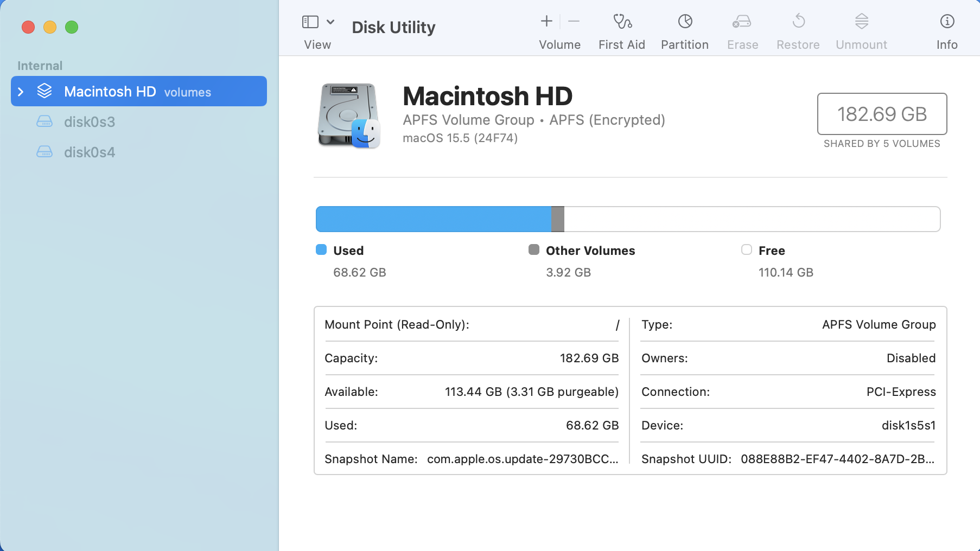
Task: Click the blue used portion of storage bar
Action: (433, 219)
